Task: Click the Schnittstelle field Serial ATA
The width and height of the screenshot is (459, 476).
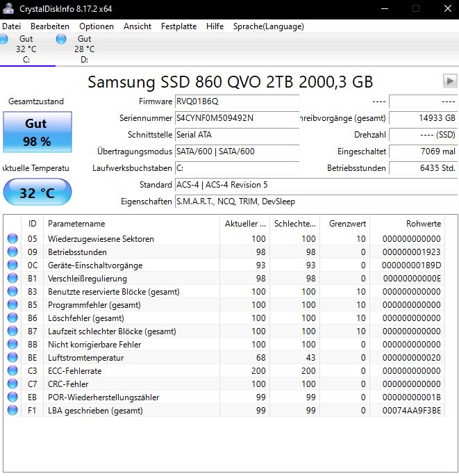Action: (237, 135)
